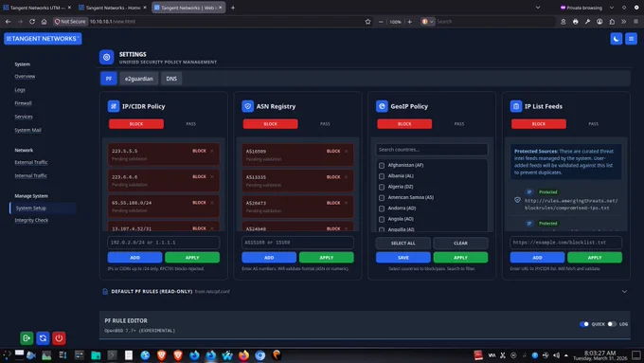Click the Search countries field
644x363 pixels.
(x=432, y=150)
